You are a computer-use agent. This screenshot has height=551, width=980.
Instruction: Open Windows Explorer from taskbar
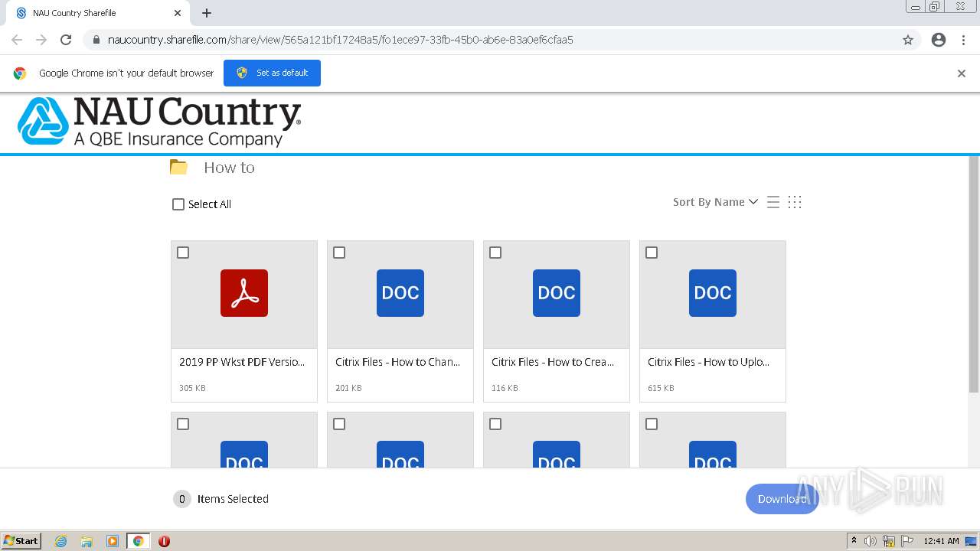[87, 541]
